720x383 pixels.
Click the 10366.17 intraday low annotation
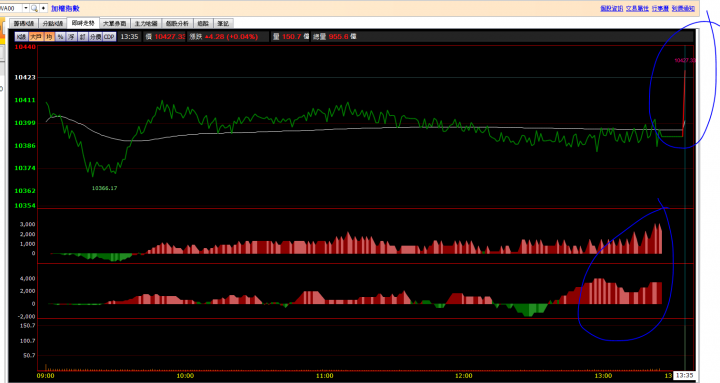[105, 188]
